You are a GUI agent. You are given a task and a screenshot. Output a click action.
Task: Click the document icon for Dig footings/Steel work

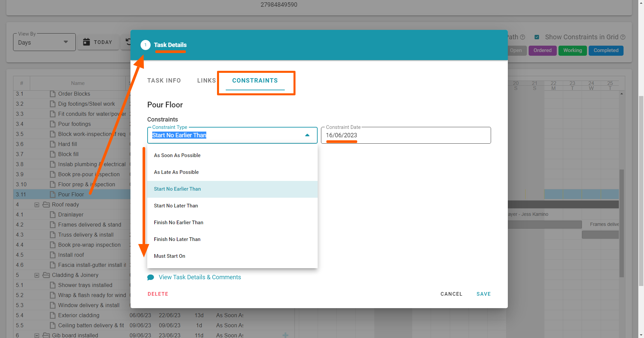[x=53, y=104]
